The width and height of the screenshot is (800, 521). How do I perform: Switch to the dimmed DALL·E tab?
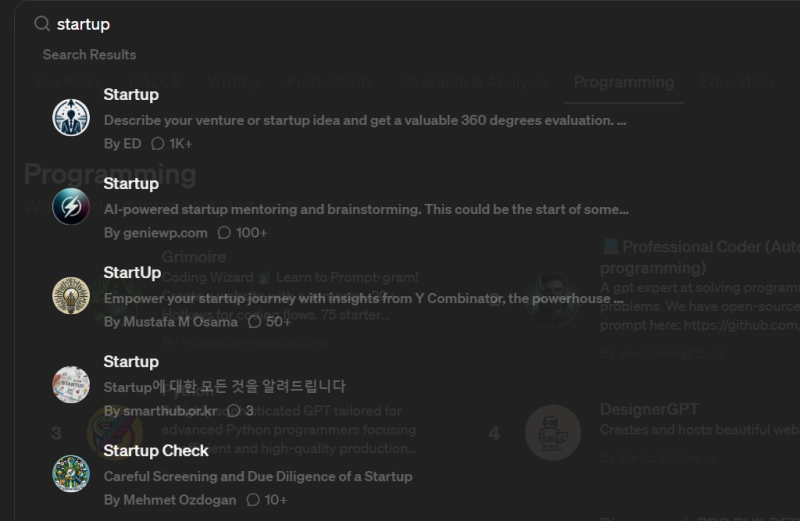click(155, 82)
